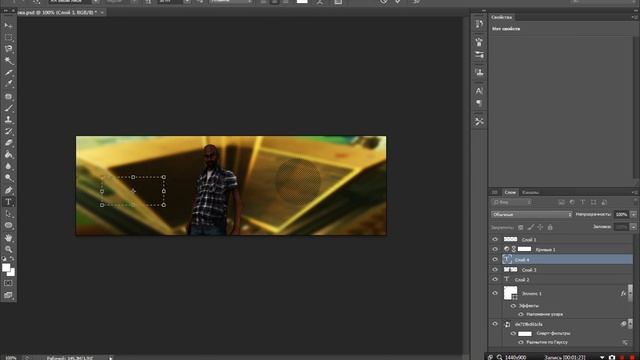This screenshot has height=360, width=640.
Task: Select the Zoom tool in toolbox
Action: (x=8, y=249)
